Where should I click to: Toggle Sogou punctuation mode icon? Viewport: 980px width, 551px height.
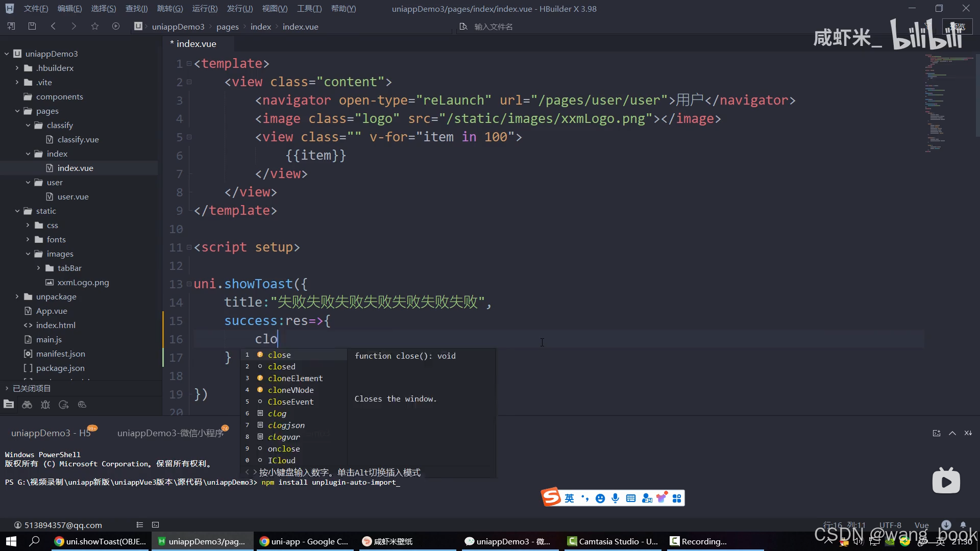click(585, 498)
